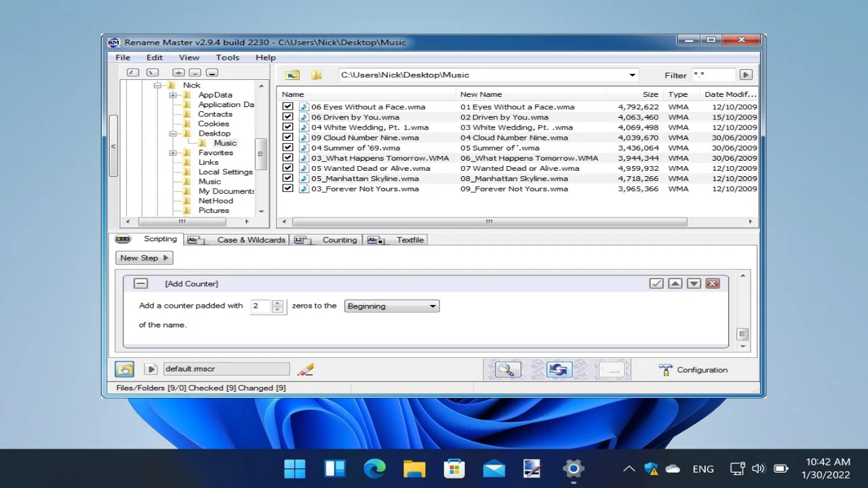Click the small minus button above folder tree
This screenshot has width=868, height=488.
pyautogui.click(x=195, y=73)
